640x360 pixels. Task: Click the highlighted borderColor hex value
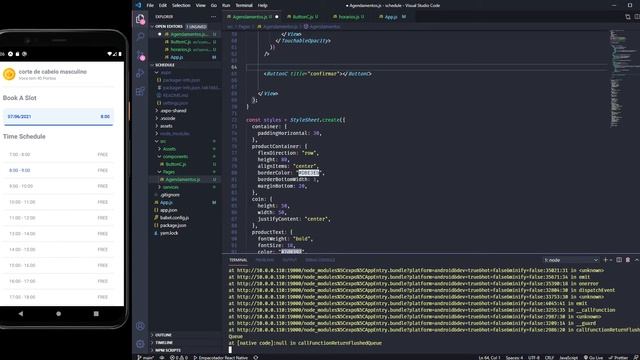click(x=309, y=173)
